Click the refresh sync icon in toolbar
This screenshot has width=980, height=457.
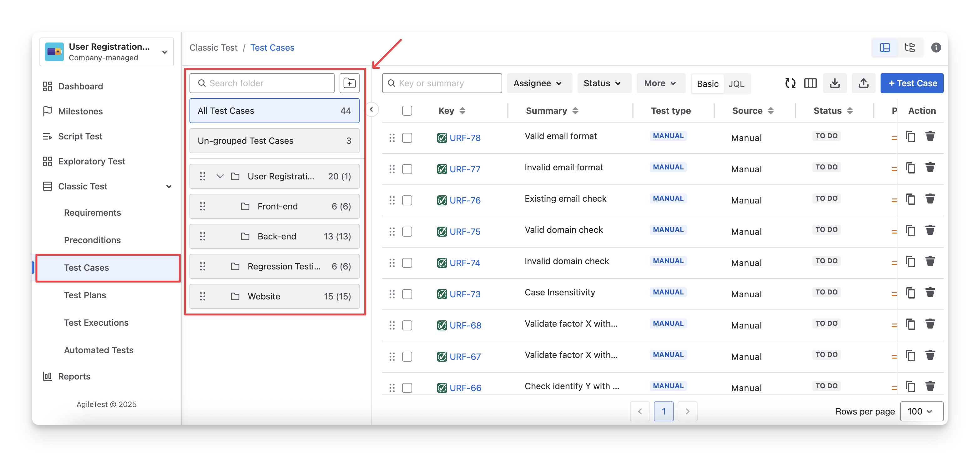[x=790, y=83]
